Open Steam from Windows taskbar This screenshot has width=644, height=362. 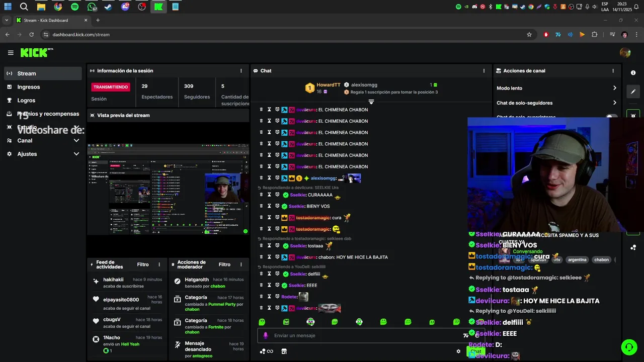tap(108, 7)
